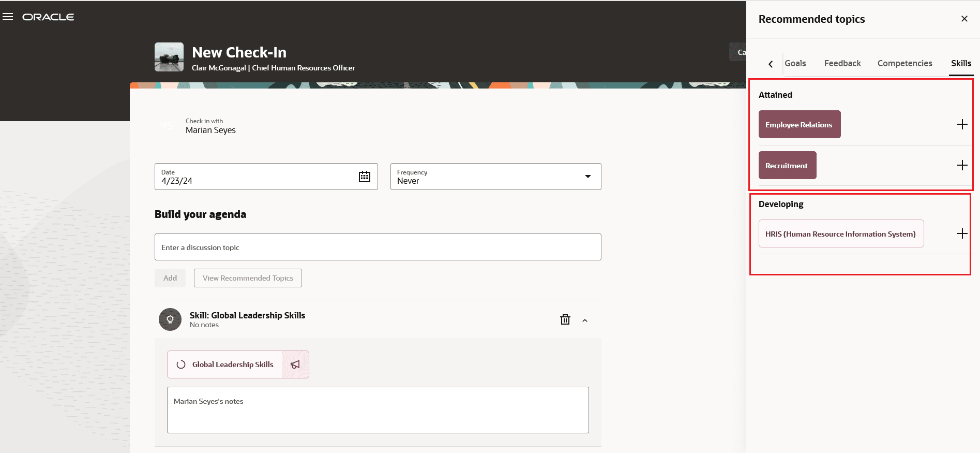
Task: Switch to the Feedback tab
Action: coord(842,63)
